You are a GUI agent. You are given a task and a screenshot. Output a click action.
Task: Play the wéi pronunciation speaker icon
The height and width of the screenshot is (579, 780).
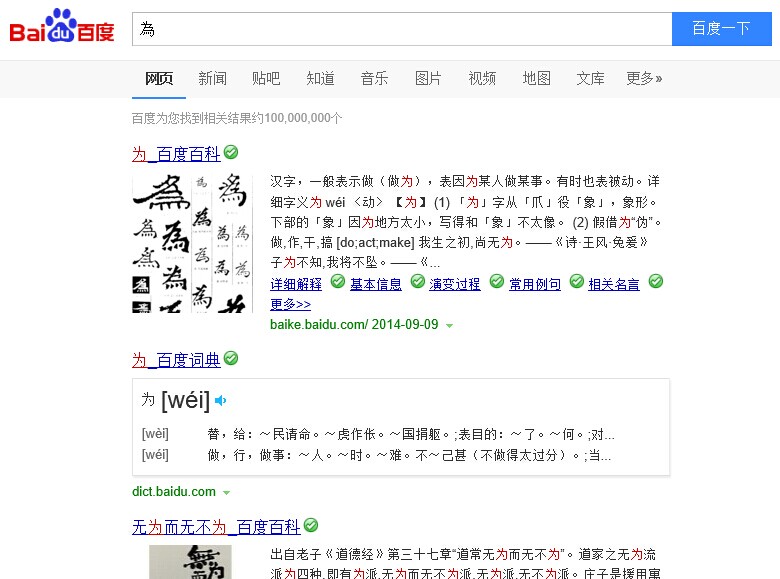tap(221, 400)
